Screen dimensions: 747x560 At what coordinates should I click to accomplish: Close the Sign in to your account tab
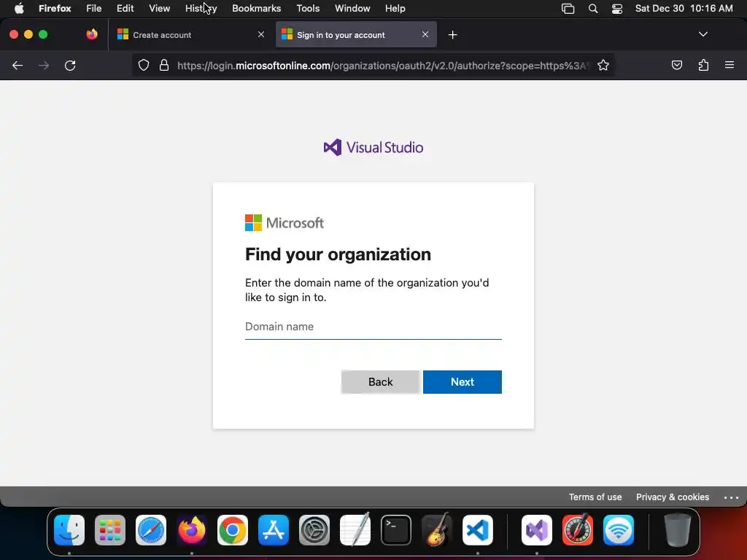point(425,34)
